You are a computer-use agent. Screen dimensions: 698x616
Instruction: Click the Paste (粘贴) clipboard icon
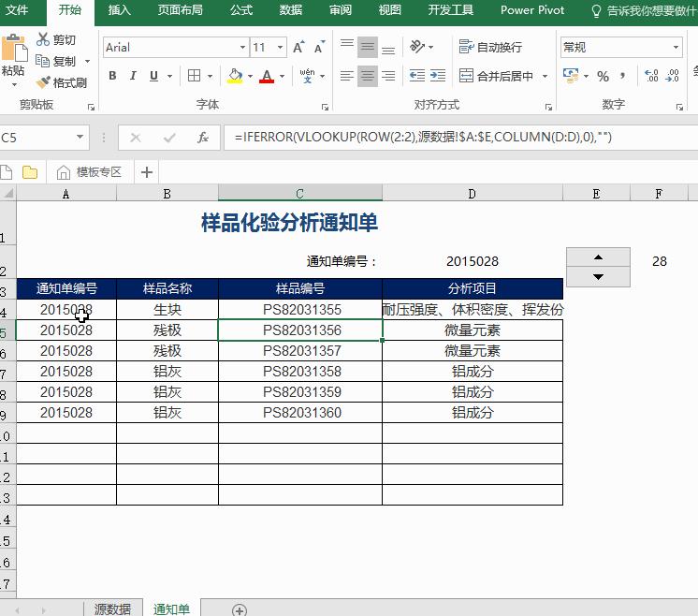[14, 48]
